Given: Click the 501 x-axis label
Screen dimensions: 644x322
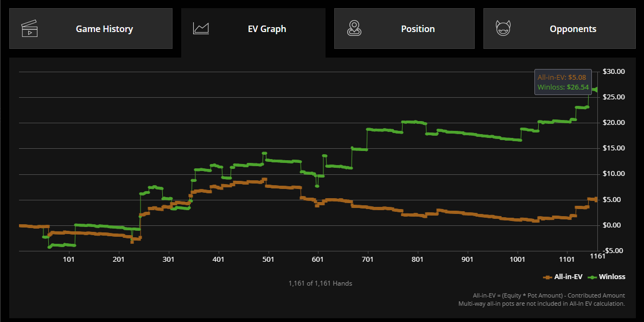Looking at the screenshot, I should tap(268, 260).
